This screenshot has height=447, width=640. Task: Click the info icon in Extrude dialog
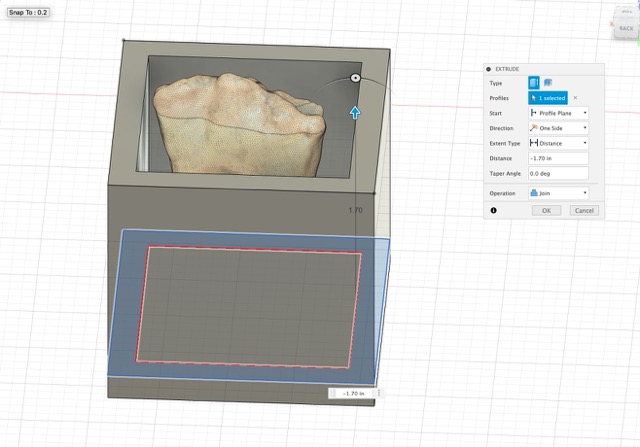click(x=493, y=210)
